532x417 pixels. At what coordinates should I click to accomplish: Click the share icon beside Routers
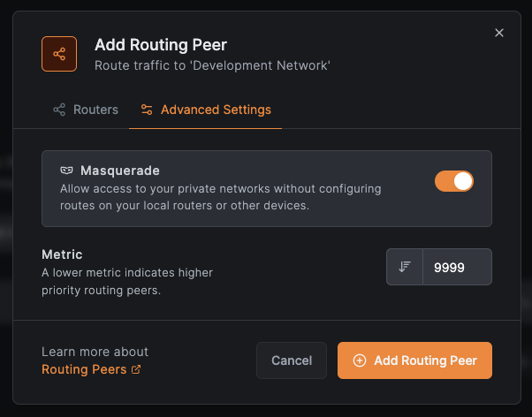point(59,110)
